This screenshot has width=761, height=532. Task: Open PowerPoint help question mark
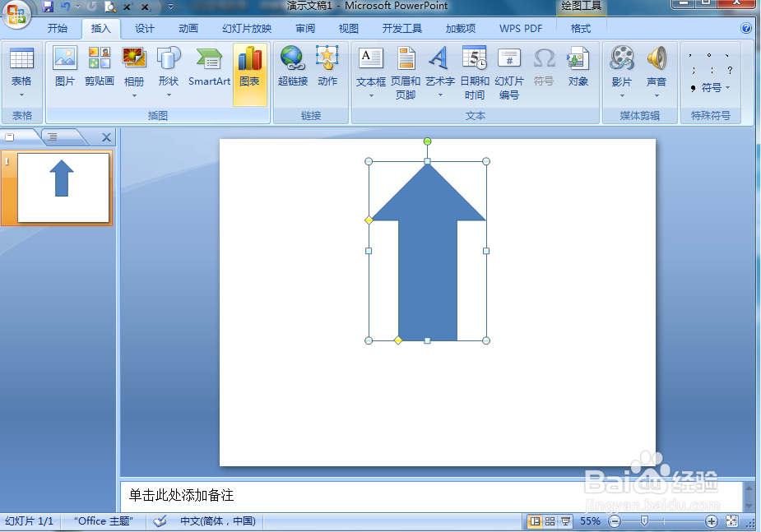[746, 28]
